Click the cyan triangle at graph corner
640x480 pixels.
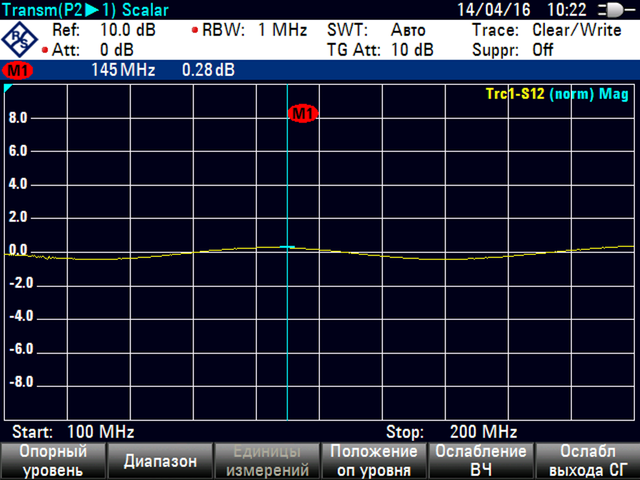click(x=9, y=90)
